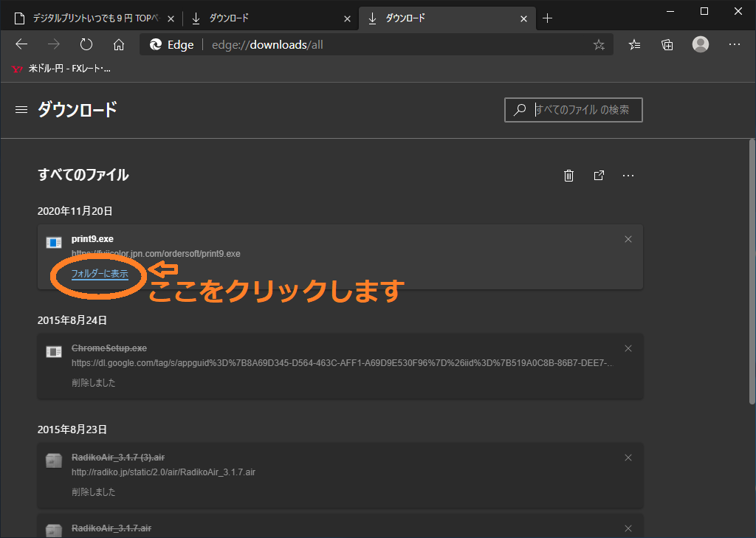
Task: Go to home page via house icon
Action: (119, 45)
